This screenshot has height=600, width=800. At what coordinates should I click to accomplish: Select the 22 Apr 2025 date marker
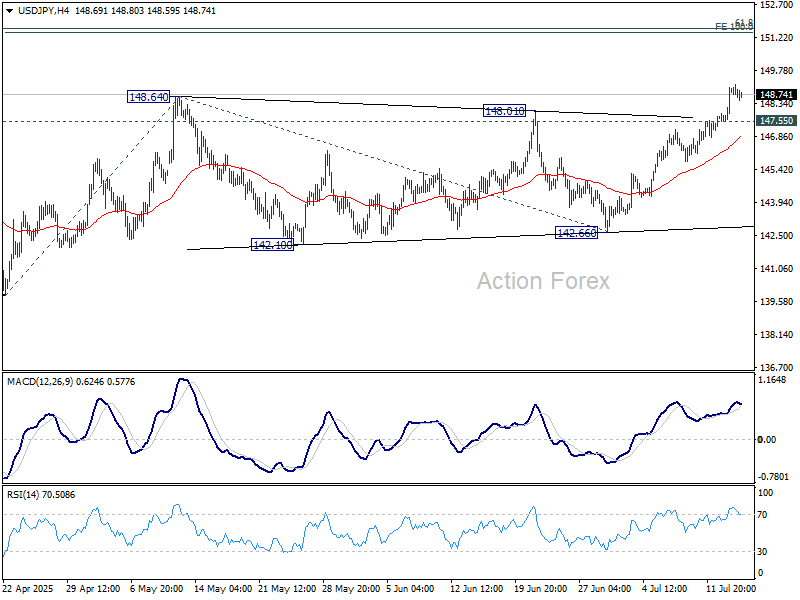(x=27, y=589)
